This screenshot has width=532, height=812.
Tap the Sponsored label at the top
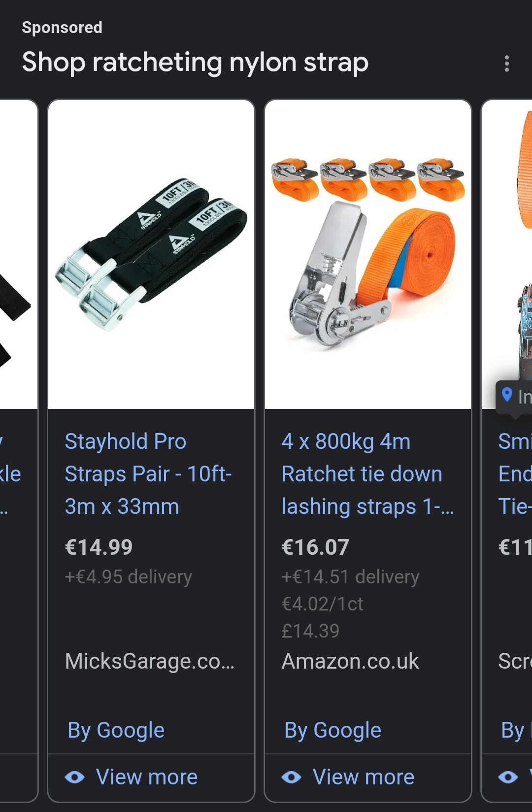pyautogui.click(x=62, y=28)
